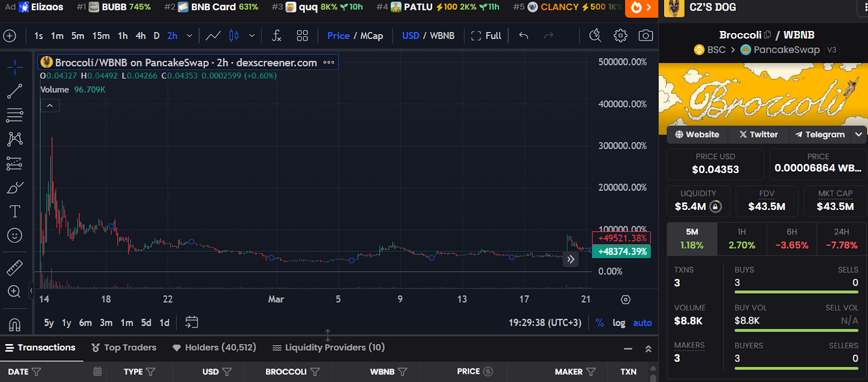The image size is (868, 382).
Task: Expand more social links chevron
Action: point(858,134)
